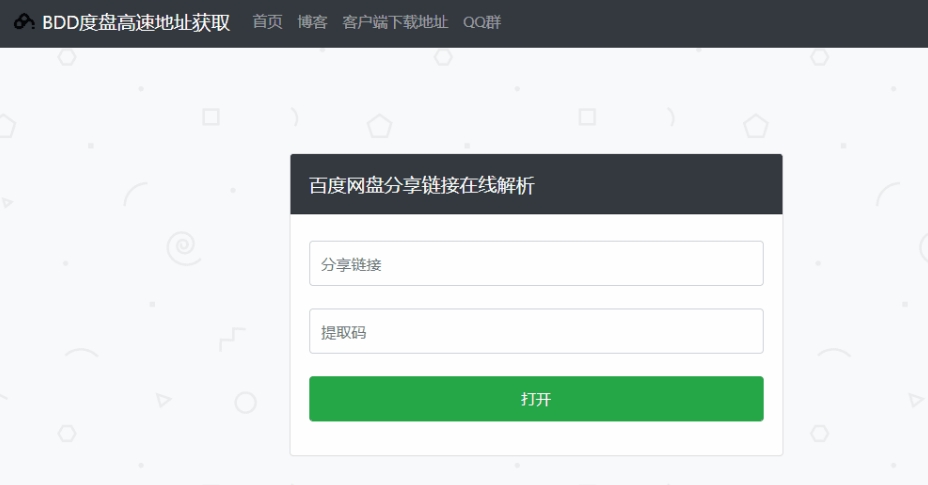Select the 百度网盘分享链接在线解析 card heading
The width and height of the screenshot is (928, 485).
(x=421, y=185)
